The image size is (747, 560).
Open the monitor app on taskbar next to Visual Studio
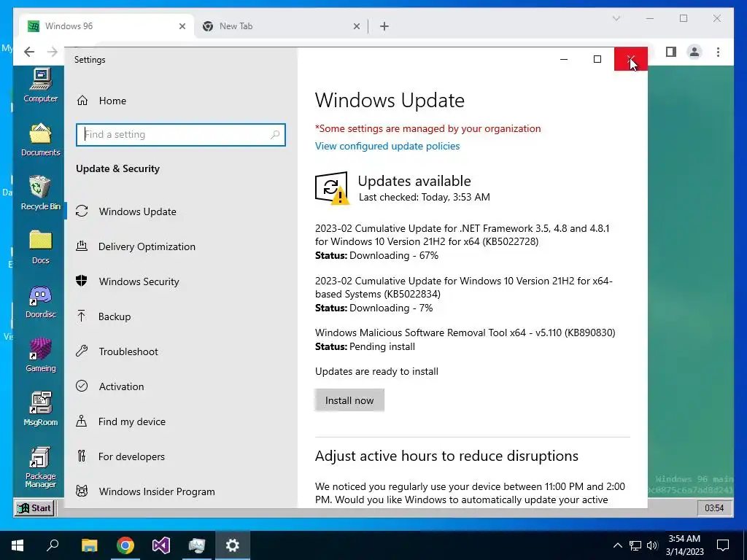coord(197,545)
